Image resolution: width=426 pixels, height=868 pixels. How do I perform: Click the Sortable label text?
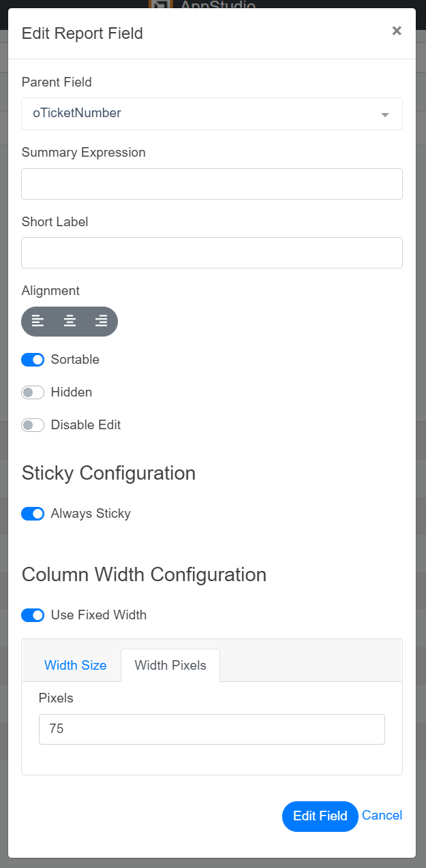(x=75, y=360)
